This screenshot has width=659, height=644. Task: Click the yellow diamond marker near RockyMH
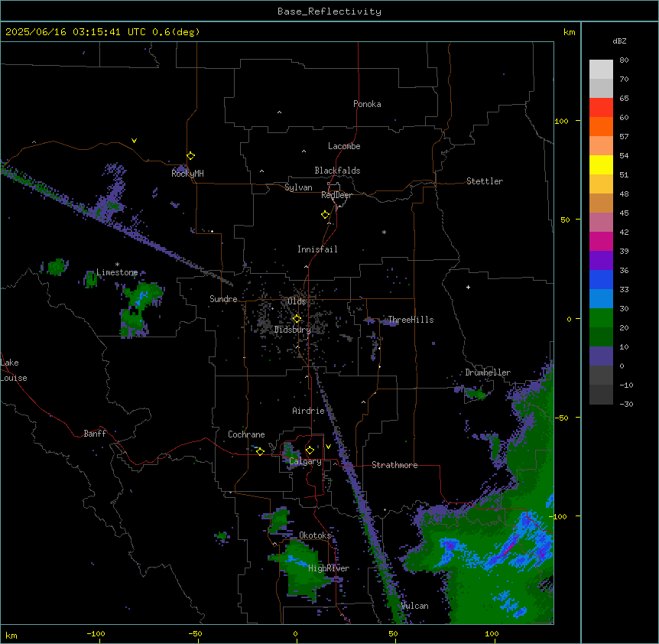(191, 156)
